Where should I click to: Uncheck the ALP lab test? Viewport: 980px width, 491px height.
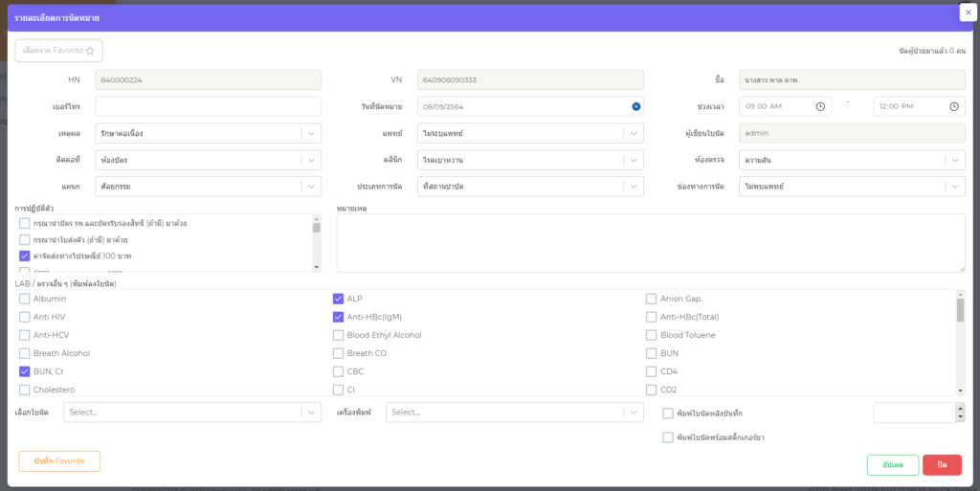coord(339,299)
